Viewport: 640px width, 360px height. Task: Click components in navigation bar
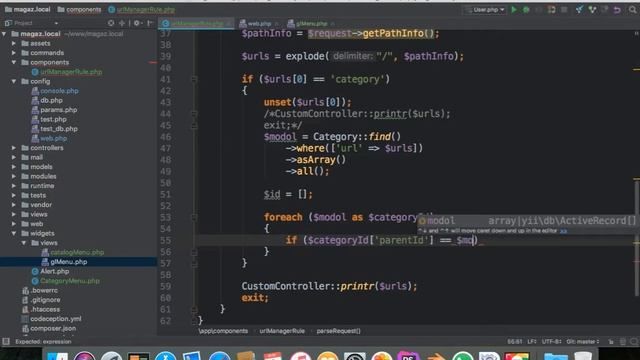pyautogui.click(x=79, y=9)
